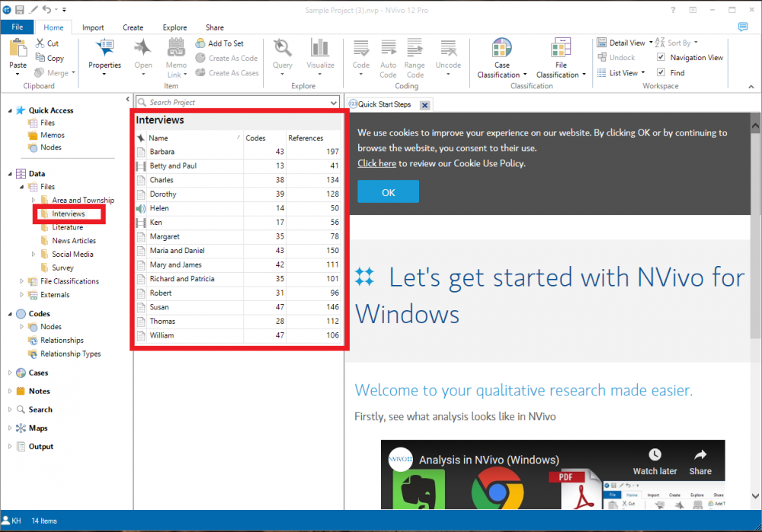Viewport: 762px width, 532px height.
Task: Collapse the Quick Access tree section
Action: click(x=10, y=111)
